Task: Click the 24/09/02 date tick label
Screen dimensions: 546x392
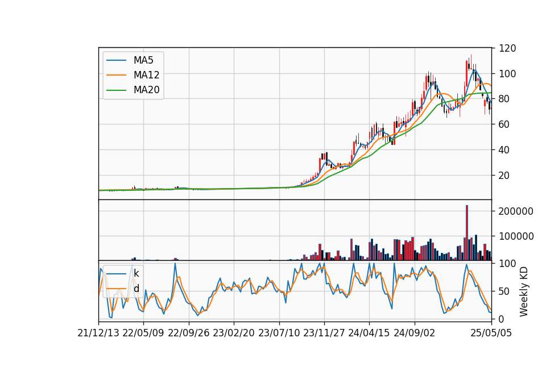Action: [415, 333]
